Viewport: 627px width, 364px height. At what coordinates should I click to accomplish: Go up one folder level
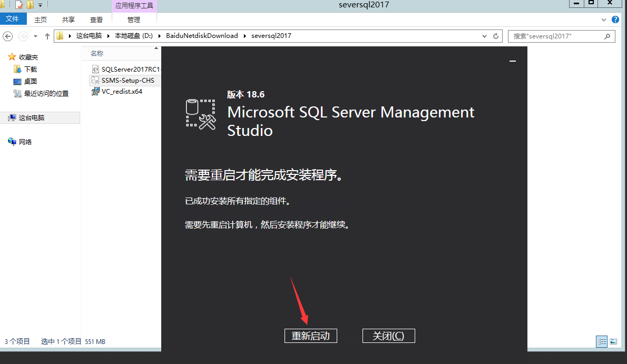(47, 36)
